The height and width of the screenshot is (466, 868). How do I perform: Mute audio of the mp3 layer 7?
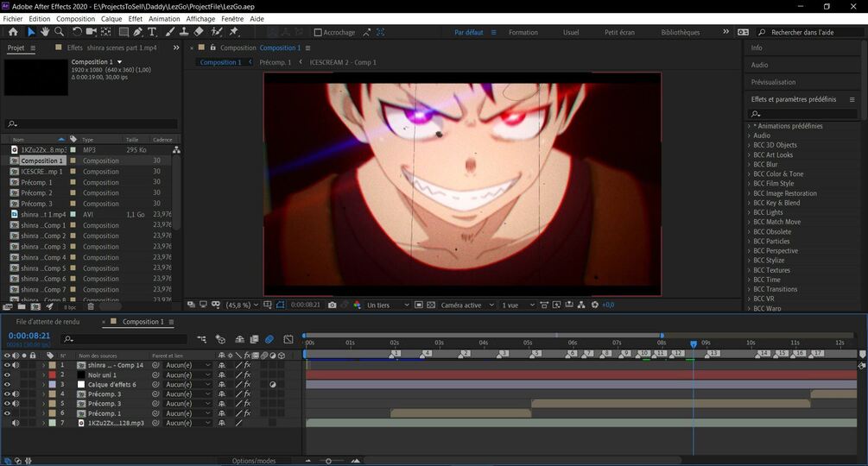[16, 423]
